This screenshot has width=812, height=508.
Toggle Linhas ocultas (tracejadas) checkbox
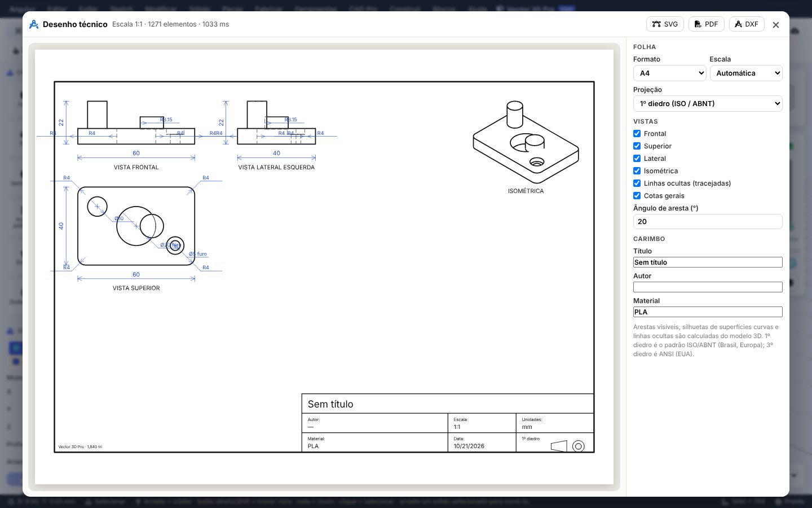(x=637, y=183)
